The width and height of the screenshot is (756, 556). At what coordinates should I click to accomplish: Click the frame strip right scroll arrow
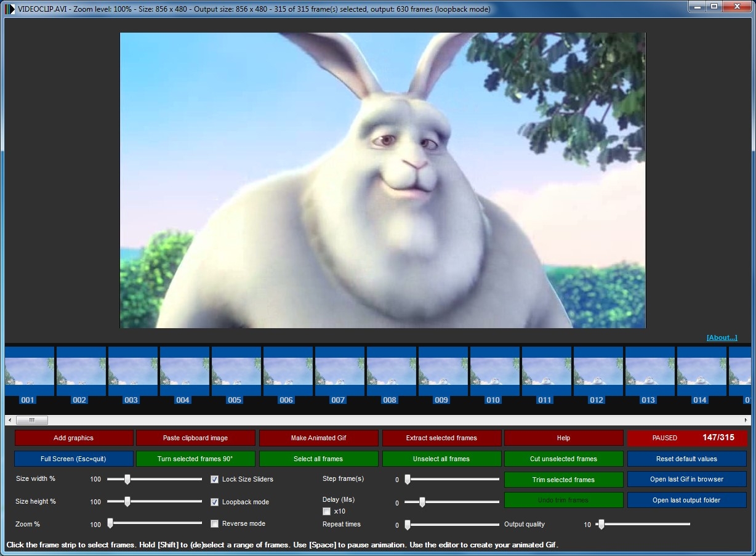pyautogui.click(x=746, y=420)
